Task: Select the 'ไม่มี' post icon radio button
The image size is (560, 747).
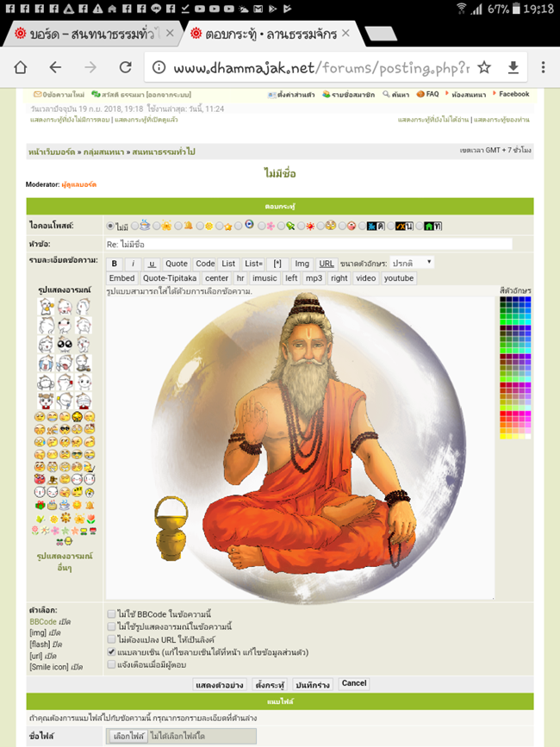Action: pyautogui.click(x=110, y=227)
